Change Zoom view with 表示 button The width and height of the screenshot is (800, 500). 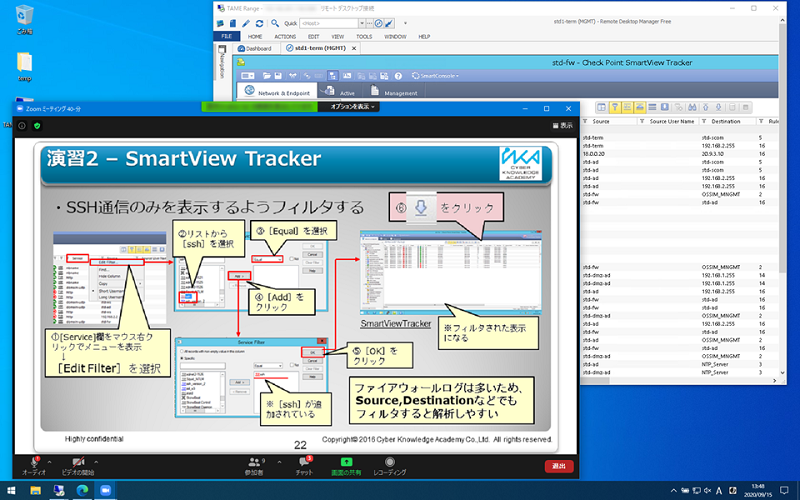(x=560, y=125)
